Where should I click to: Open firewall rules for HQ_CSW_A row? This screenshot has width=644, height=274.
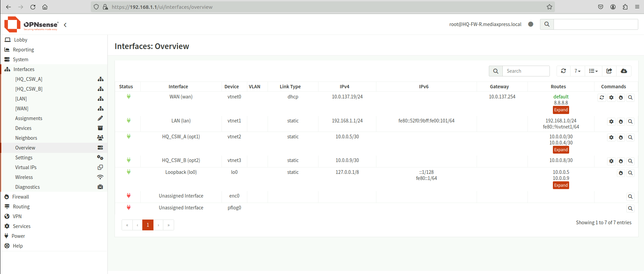click(621, 137)
